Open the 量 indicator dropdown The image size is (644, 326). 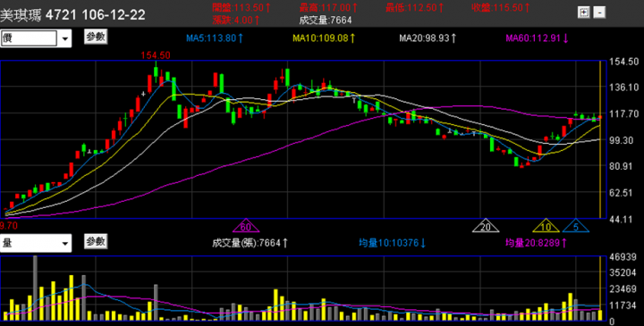(x=36, y=243)
